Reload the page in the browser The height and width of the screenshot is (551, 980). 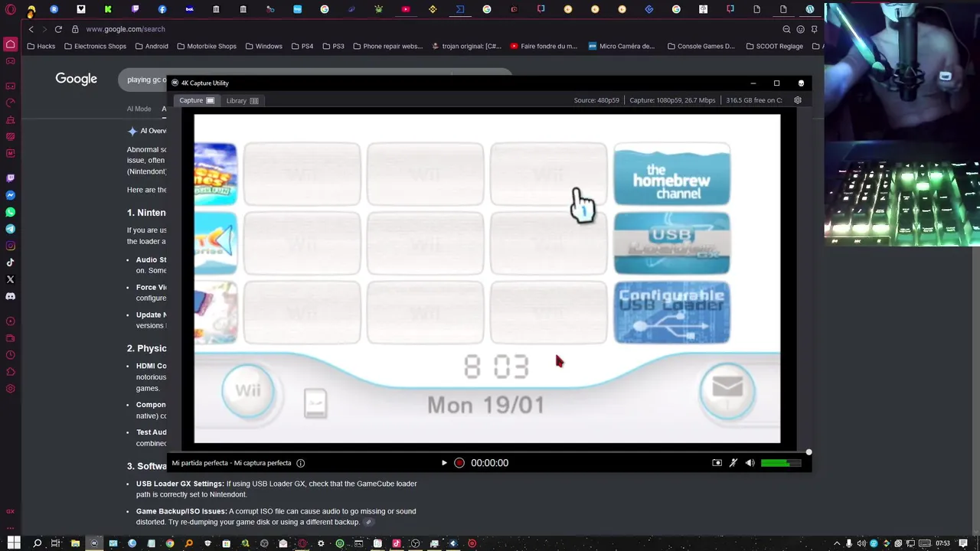coord(58,29)
